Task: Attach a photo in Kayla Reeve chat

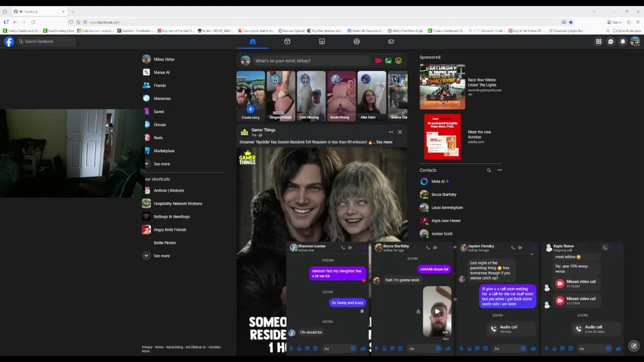Action: tap(554, 348)
